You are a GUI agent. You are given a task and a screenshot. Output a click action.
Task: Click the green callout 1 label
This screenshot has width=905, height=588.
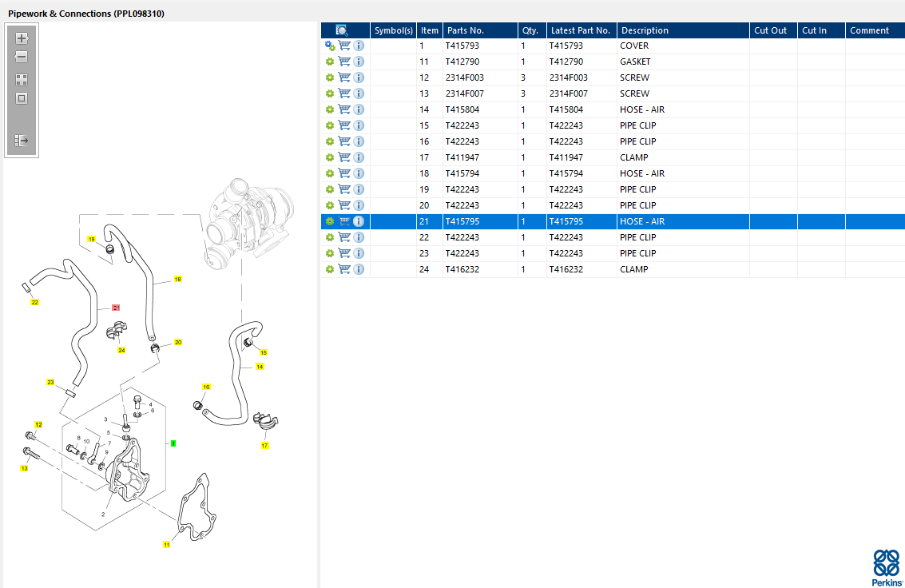(x=173, y=443)
